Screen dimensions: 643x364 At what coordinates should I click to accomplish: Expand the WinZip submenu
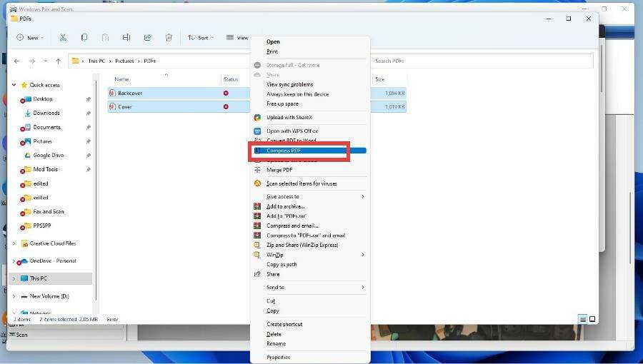311,255
